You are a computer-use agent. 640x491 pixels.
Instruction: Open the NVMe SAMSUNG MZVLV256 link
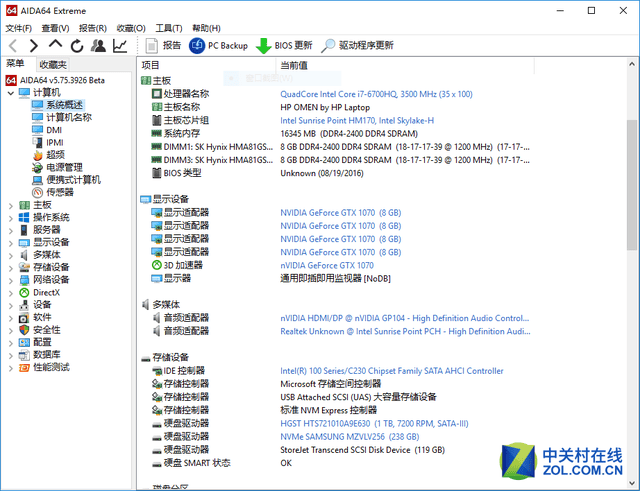click(349, 437)
